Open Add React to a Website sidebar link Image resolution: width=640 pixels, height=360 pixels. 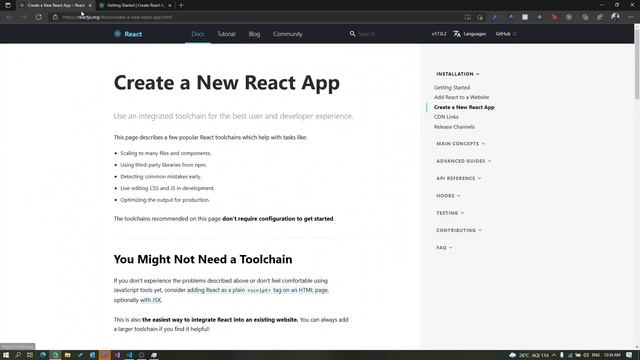tap(461, 97)
